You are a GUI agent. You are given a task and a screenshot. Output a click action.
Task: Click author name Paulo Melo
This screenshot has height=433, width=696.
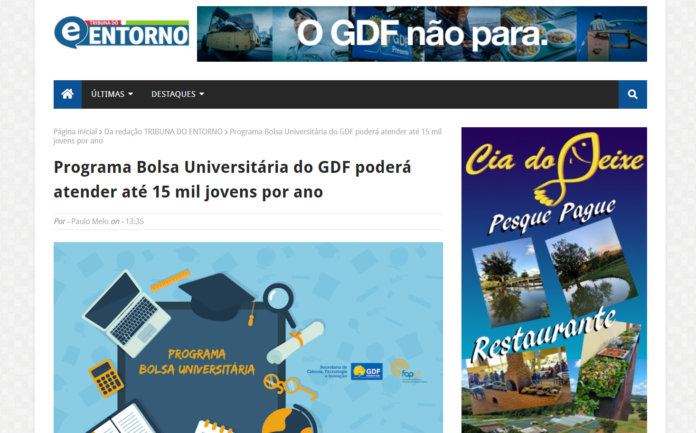click(x=90, y=221)
